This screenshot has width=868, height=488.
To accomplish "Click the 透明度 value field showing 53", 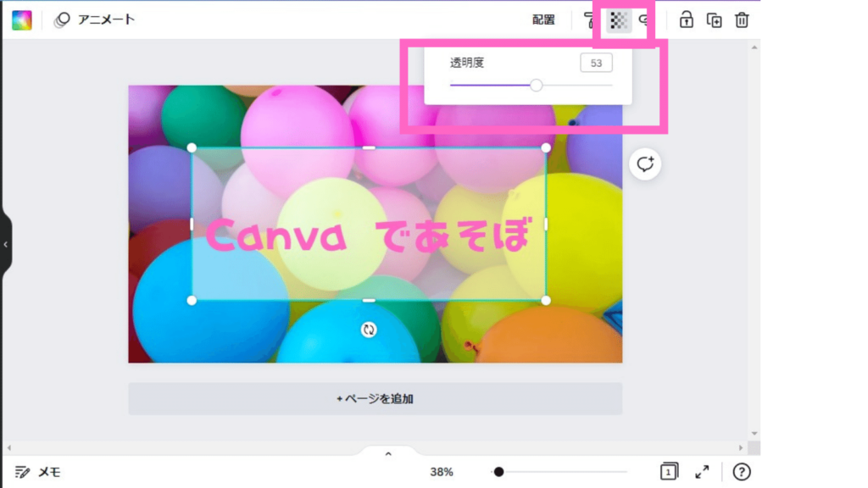I will point(596,63).
